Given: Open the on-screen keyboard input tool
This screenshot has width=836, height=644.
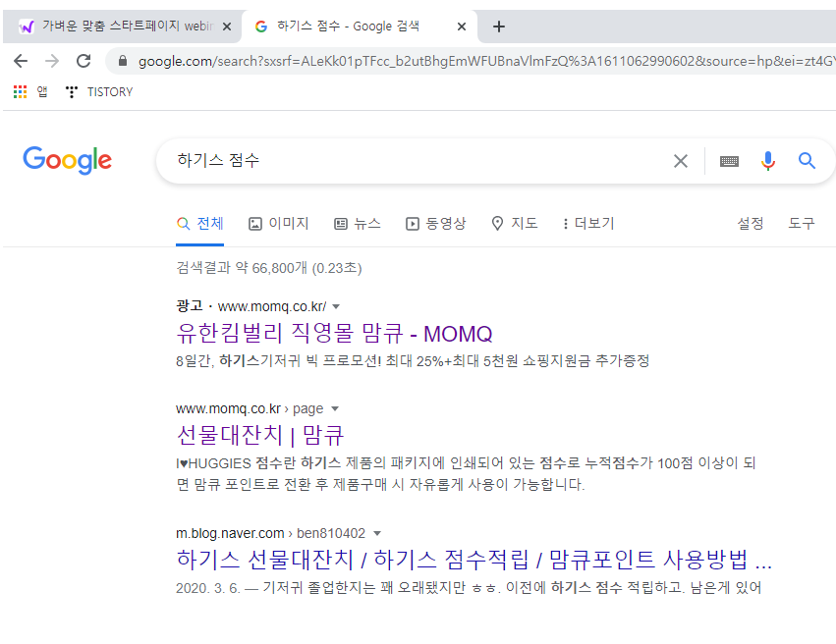Looking at the screenshot, I should [729, 161].
